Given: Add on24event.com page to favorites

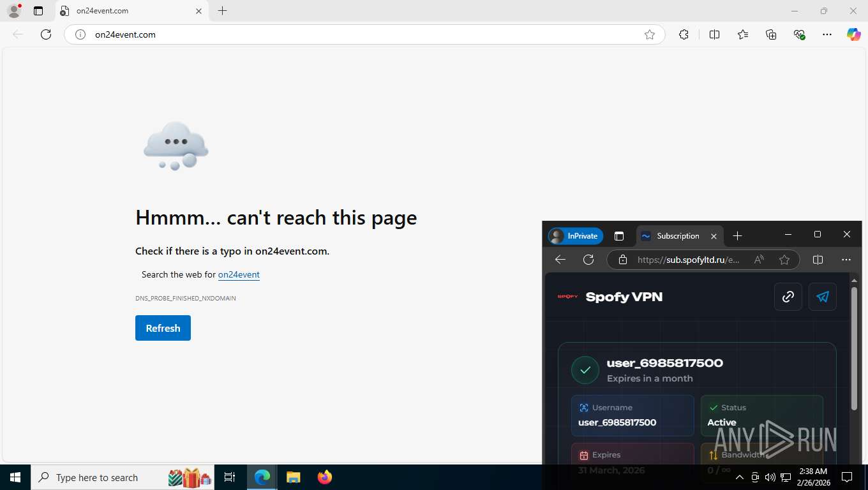Looking at the screenshot, I should 650,34.
